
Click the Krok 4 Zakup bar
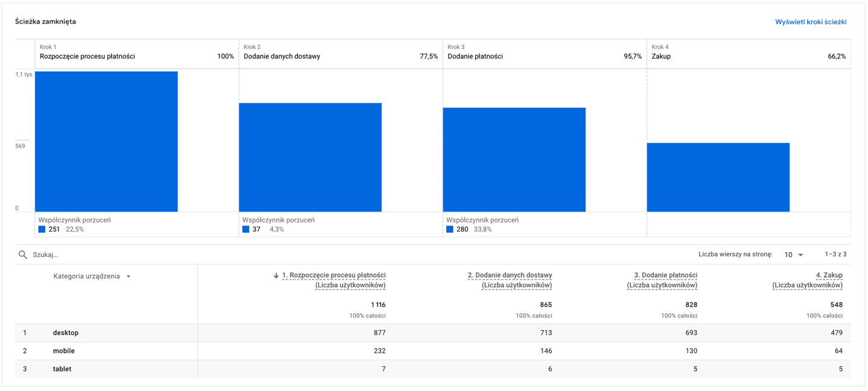[718, 177]
